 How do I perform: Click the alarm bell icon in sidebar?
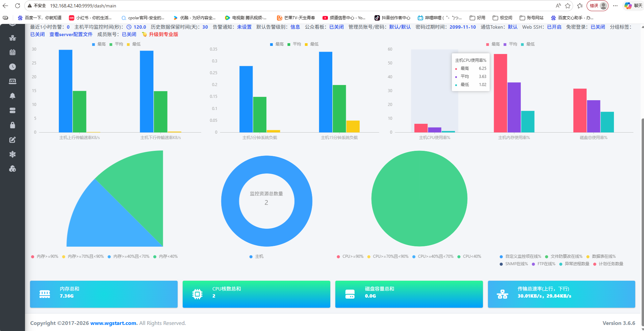coord(12,96)
